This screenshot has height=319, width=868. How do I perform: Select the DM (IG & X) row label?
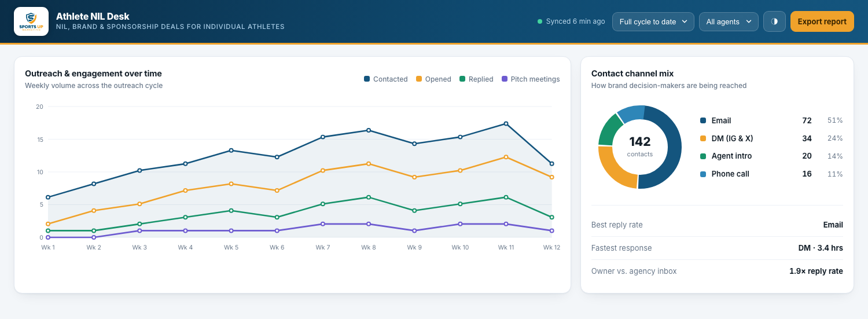(x=732, y=138)
